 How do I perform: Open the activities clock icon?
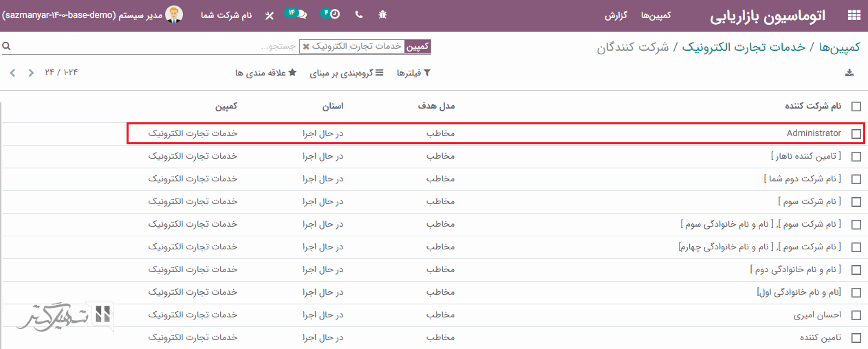(331, 14)
